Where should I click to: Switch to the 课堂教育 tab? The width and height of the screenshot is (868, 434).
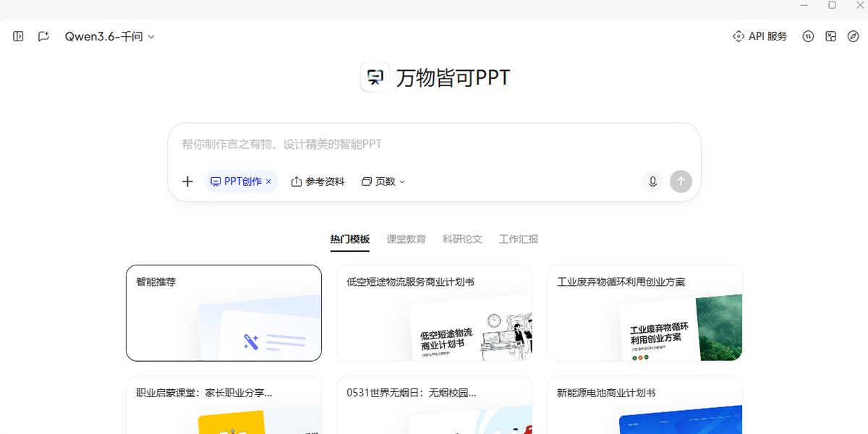pyautogui.click(x=406, y=239)
